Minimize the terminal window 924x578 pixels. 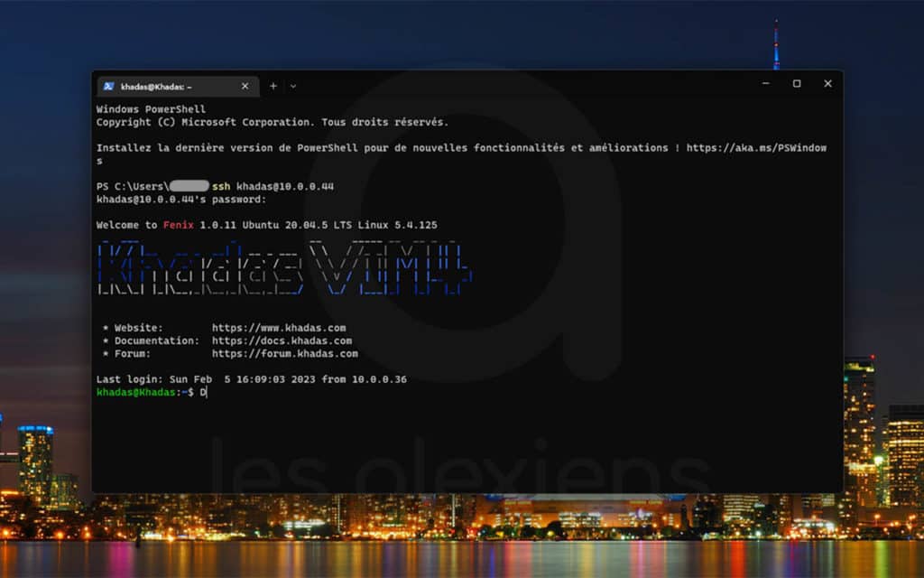(765, 84)
